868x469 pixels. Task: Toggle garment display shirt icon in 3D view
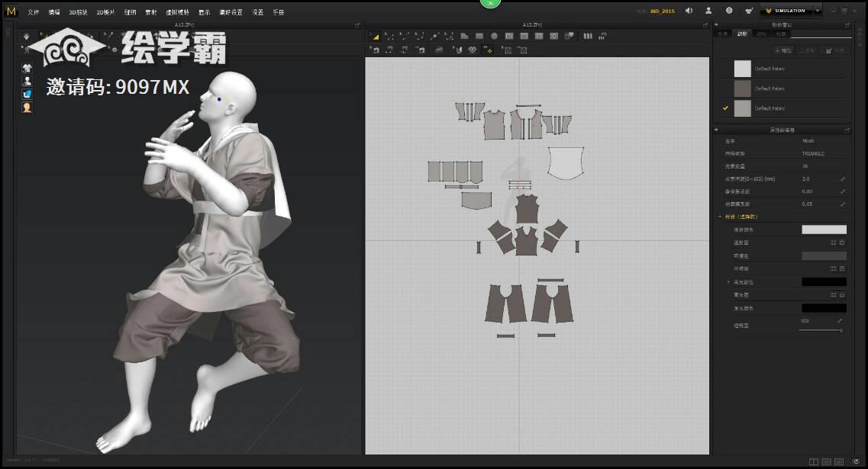[27, 68]
